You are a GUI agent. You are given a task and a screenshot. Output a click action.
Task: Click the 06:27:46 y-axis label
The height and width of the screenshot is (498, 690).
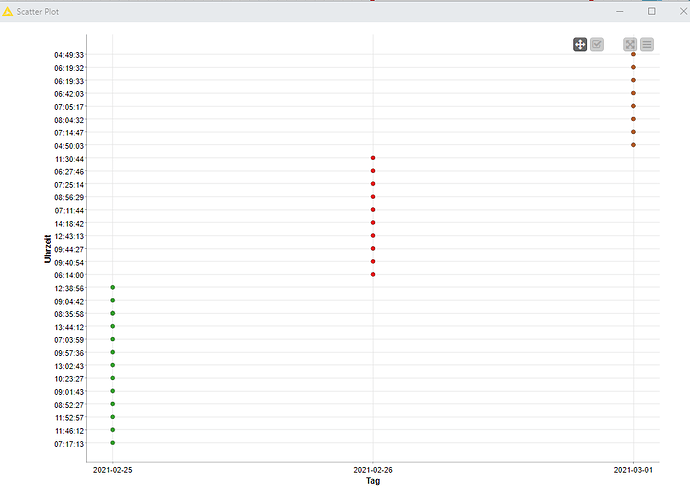point(69,172)
